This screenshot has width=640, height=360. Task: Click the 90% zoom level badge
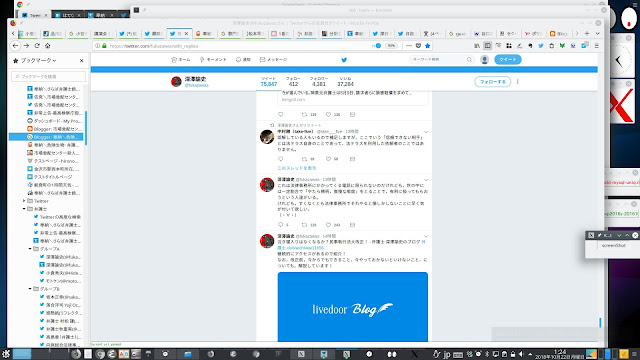point(391,46)
